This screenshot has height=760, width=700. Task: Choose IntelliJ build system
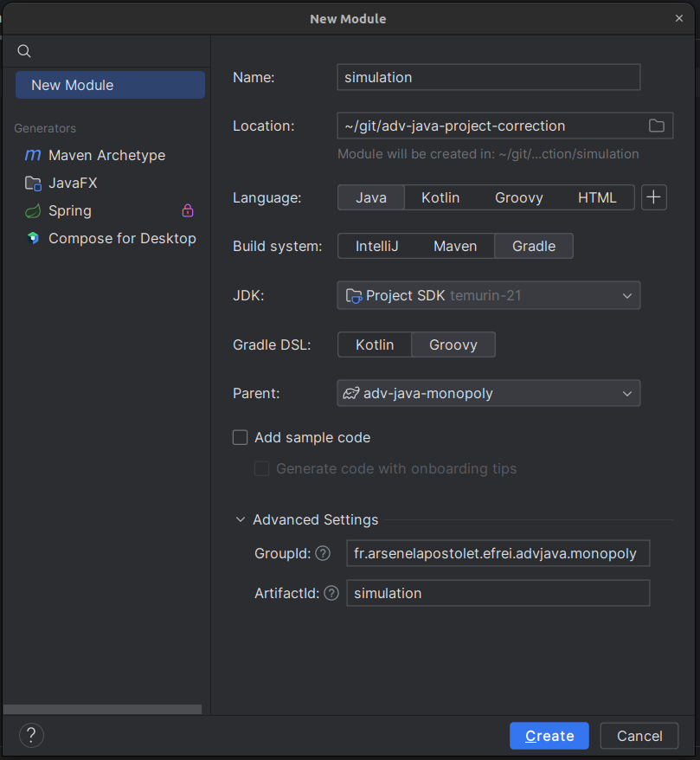point(377,246)
